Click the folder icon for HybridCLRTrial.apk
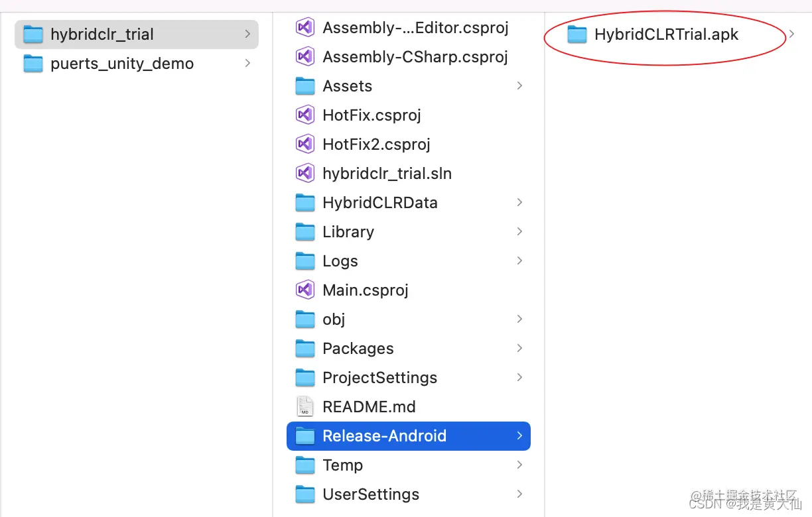Viewport: 812px width, 517px height. point(577,34)
